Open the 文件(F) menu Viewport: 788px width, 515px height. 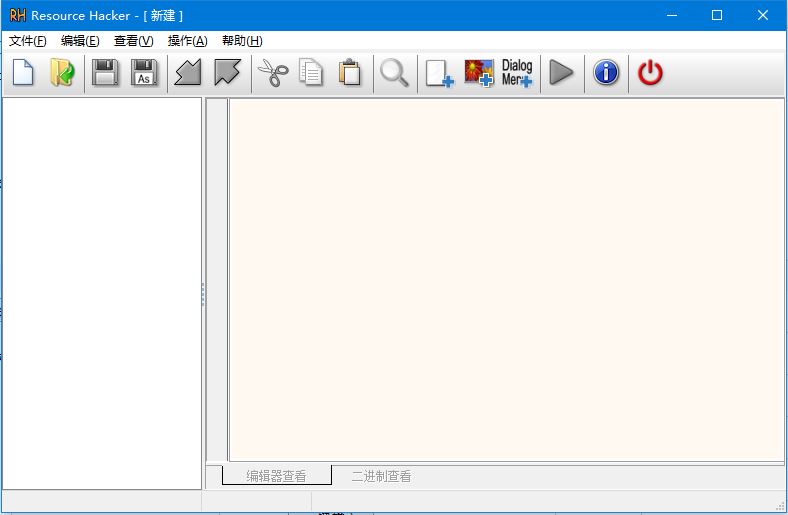[x=28, y=41]
